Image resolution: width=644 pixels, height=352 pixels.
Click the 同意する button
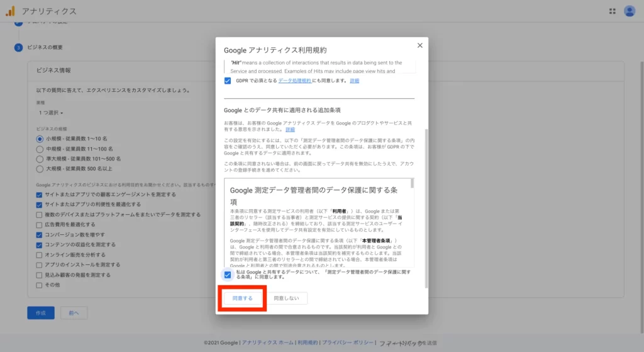243,298
